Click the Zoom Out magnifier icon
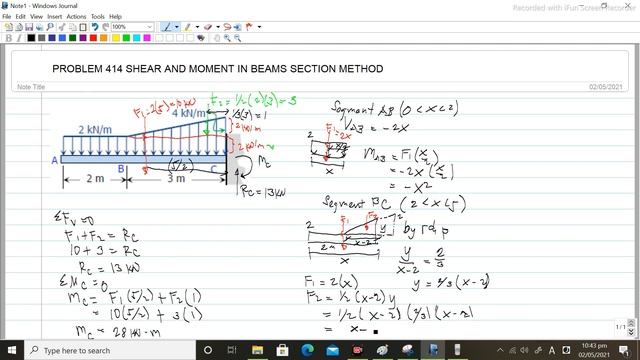This screenshot has height=360, width=640. click(238, 38)
